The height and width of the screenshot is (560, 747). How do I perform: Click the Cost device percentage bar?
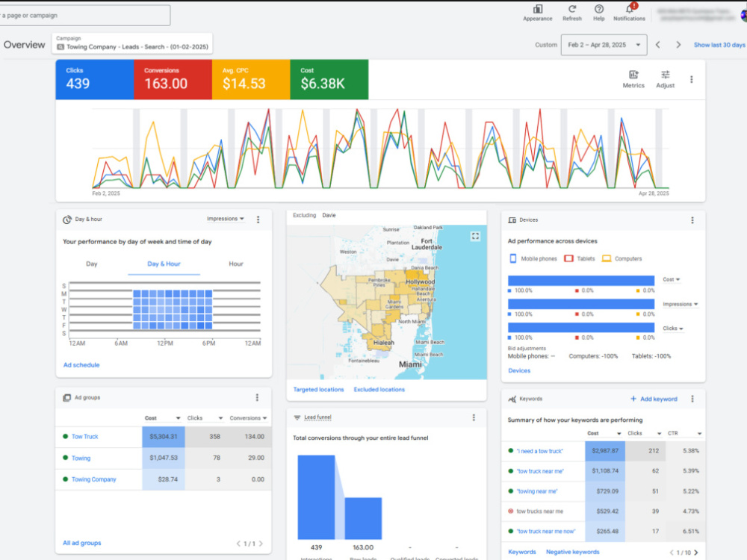(581, 280)
